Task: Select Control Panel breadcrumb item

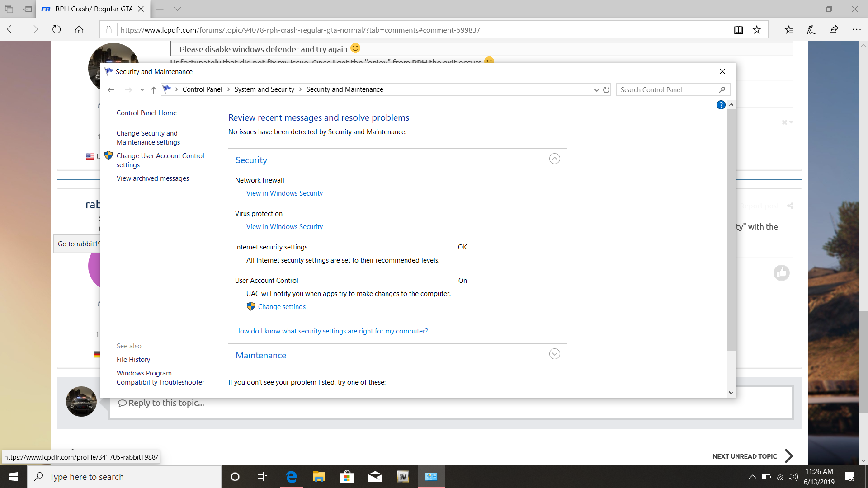Action: (x=202, y=89)
